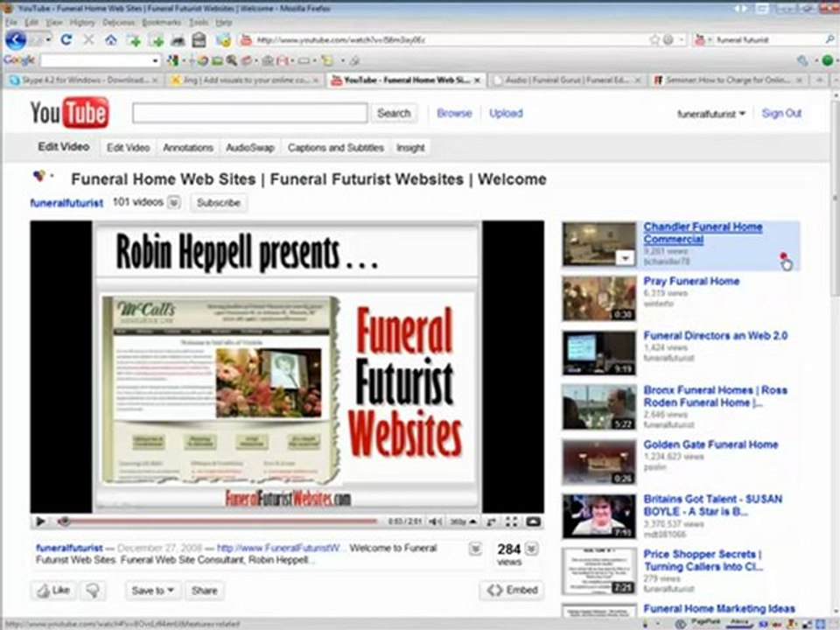Image resolution: width=840 pixels, height=630 pixels.
Task: Click the YouTube favicon beside the URL
Action: (246, 39)
